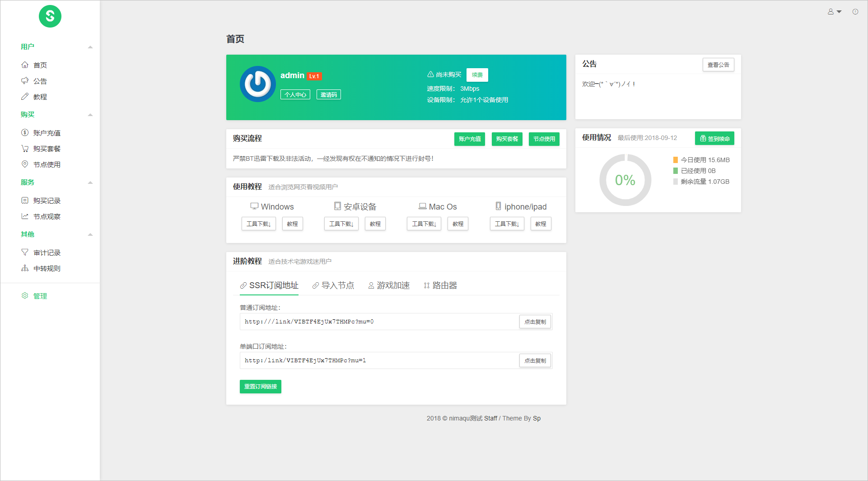Open the user account dropdown at top right
868x481 pixels.
pyautogui.click(x=834, y=12)
